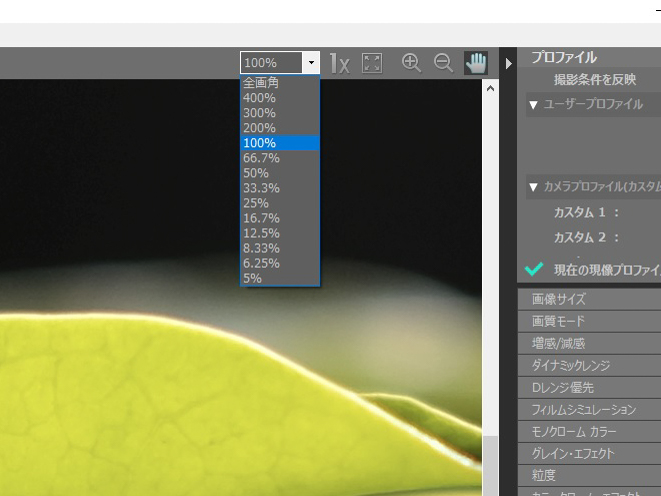This screenshot has width=661, height=496.
Task: Click the 1x actual size icon
Action: click(339, 63)
